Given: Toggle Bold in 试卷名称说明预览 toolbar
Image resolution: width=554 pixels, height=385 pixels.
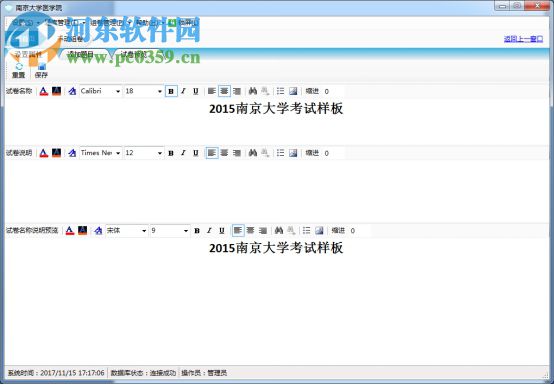Looking at the screenshot, I should [197, 231].
